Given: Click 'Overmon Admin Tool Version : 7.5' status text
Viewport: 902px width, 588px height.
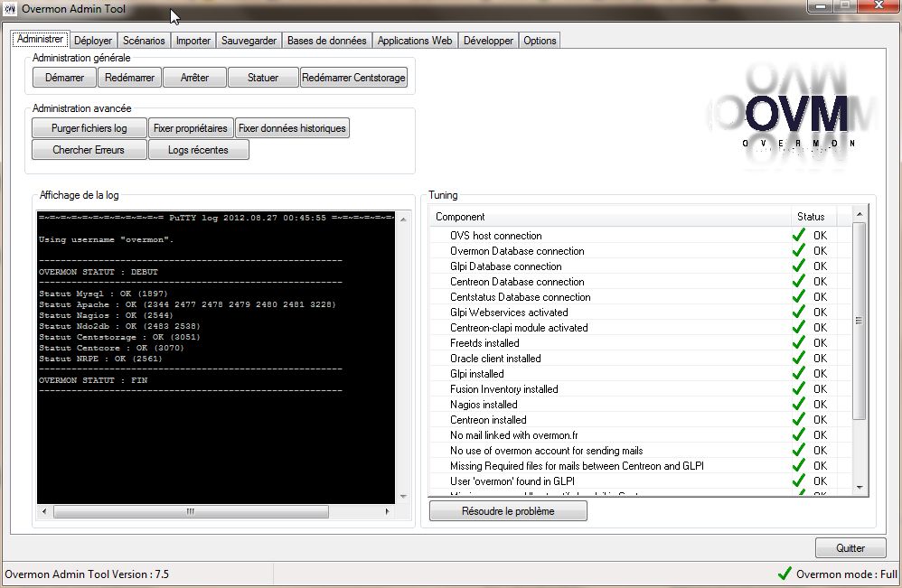Looking at the screenshot, I should (87, 574).
